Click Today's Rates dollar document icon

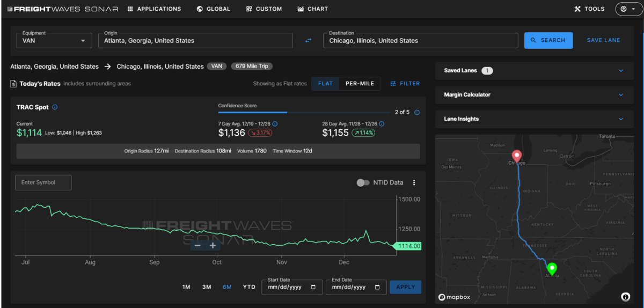point(13,84)
